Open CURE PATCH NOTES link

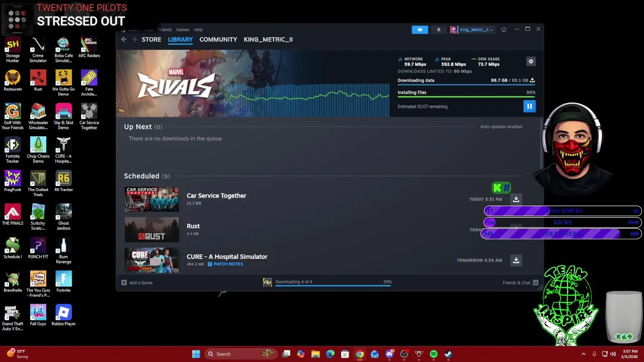225,264
